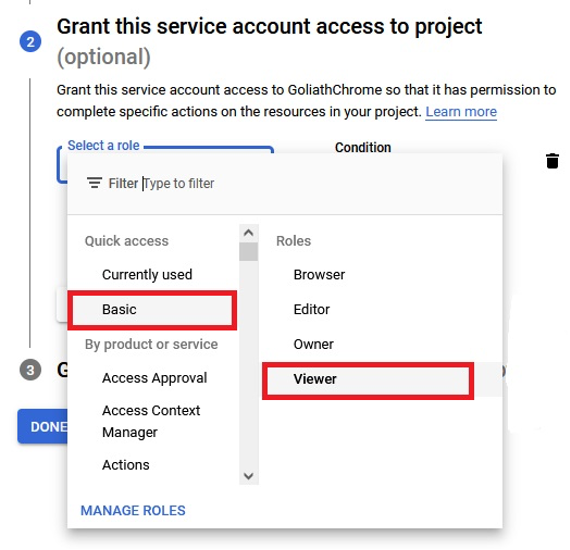
Task: Open the MANAGE ROLES link
Action: coord(133,510)
